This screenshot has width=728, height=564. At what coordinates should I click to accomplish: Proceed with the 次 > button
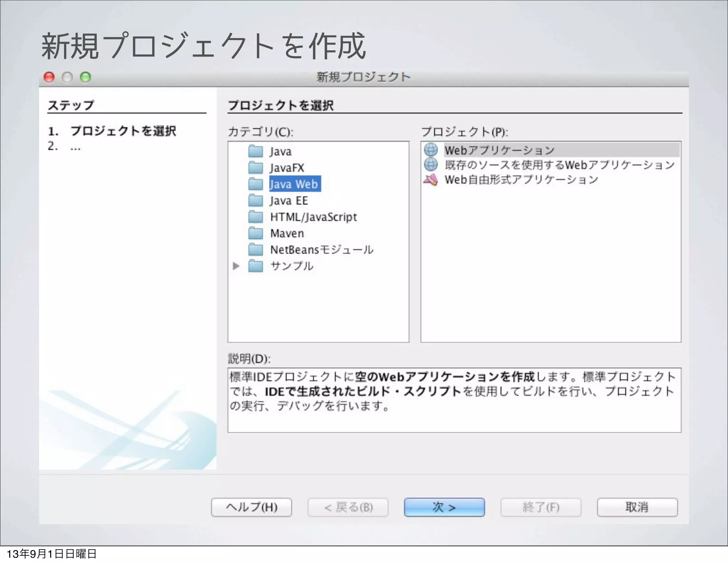[x=444, y=507]
